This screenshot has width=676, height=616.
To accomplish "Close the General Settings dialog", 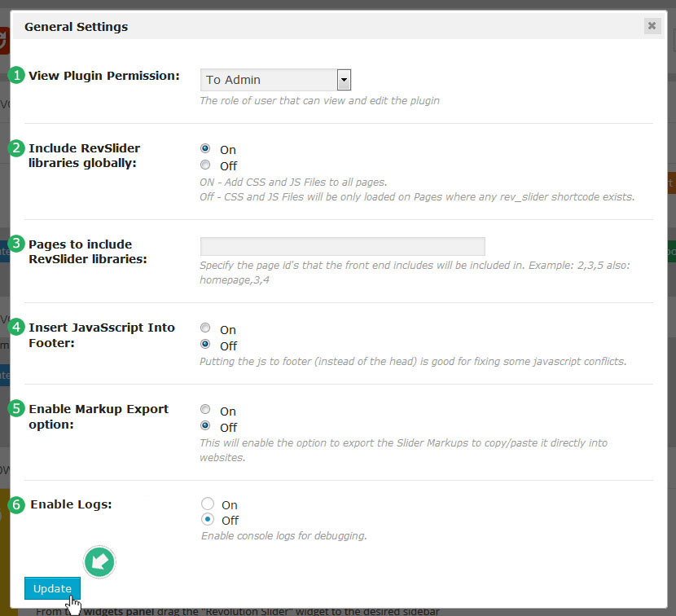I will click(x=652, y=26).
